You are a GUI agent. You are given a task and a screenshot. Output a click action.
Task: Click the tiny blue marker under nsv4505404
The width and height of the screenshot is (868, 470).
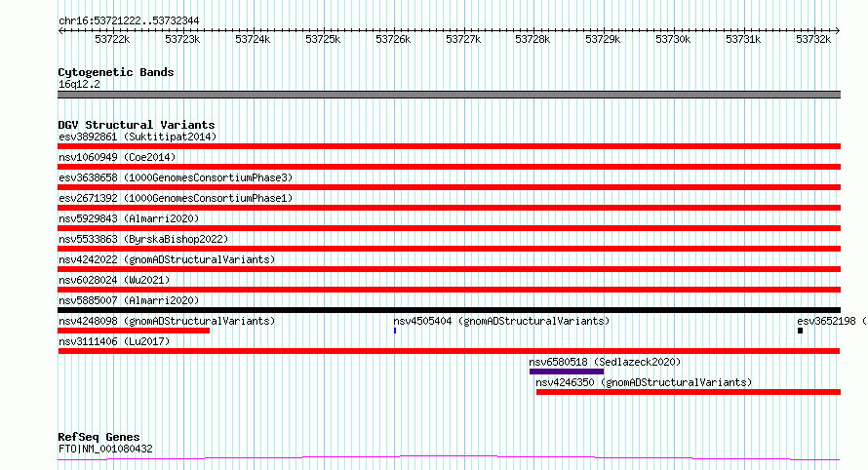395,331
